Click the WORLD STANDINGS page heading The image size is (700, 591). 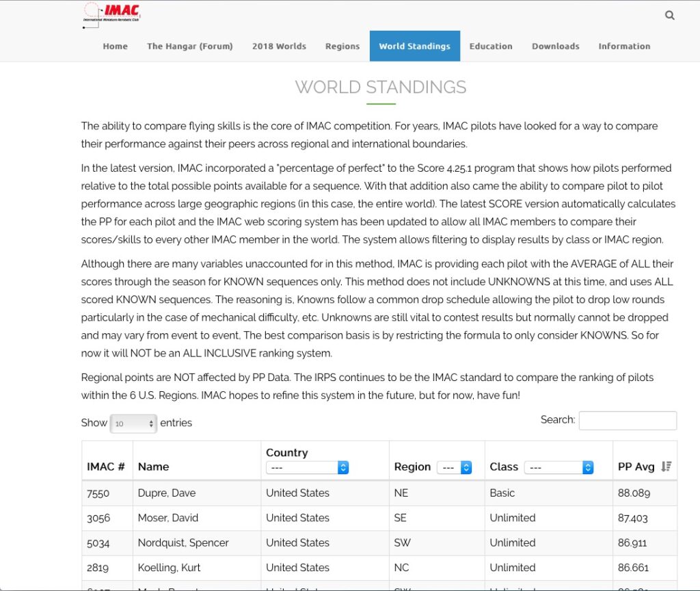tap(381, 87)
